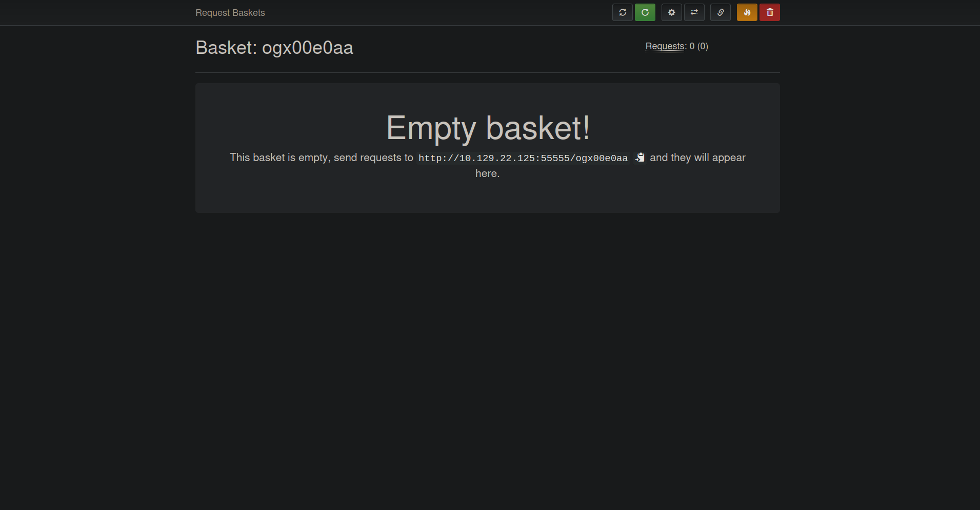The width and height of the screenshot is (980, 510).
Task: Go to Request Baskets home link
Action: coord(230,13)
